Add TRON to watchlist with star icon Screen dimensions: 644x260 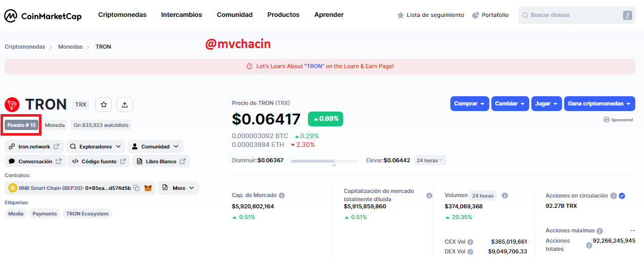(x=104, y=104)
